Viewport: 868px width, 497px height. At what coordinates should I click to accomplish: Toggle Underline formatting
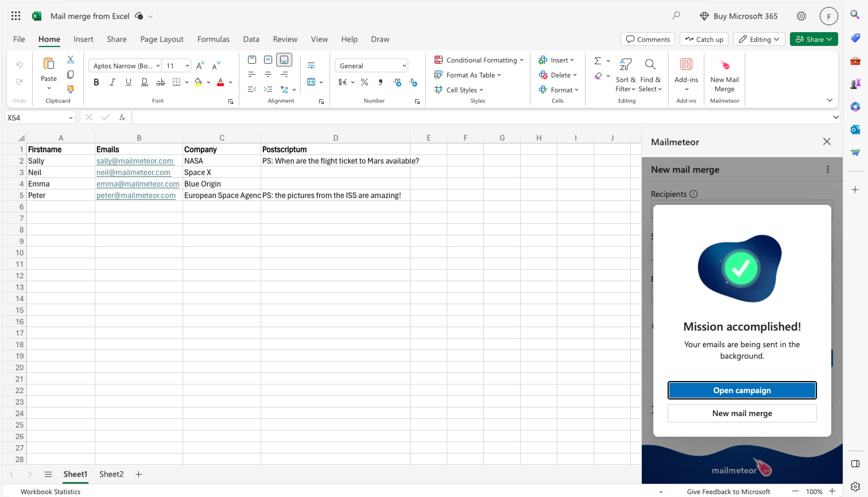pos(128,82)
